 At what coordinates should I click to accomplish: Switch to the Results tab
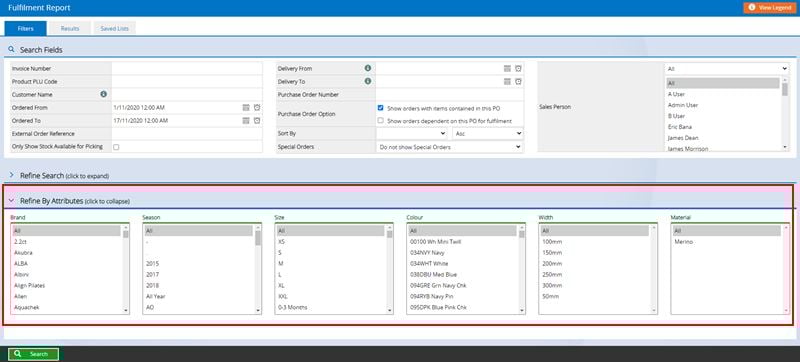(70, 29)
